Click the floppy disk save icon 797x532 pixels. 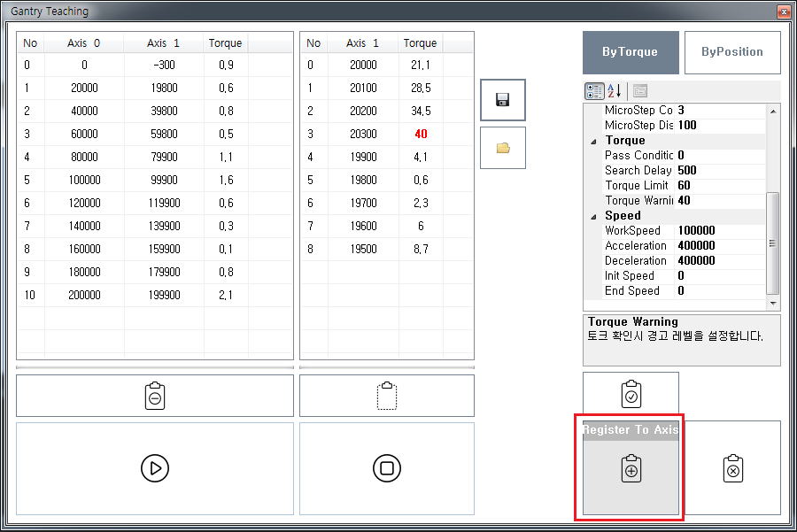click(503, 99)
